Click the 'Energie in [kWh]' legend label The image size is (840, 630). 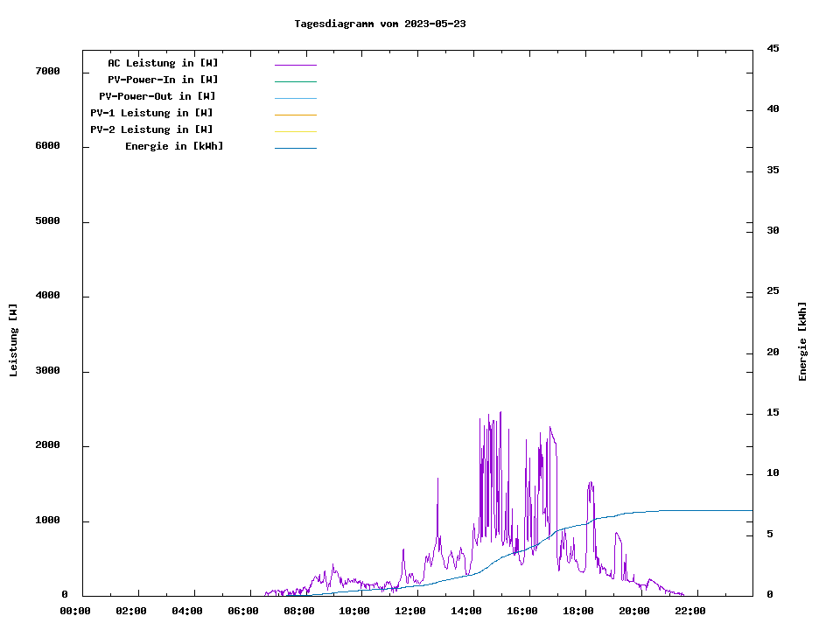tap(174, 146)
